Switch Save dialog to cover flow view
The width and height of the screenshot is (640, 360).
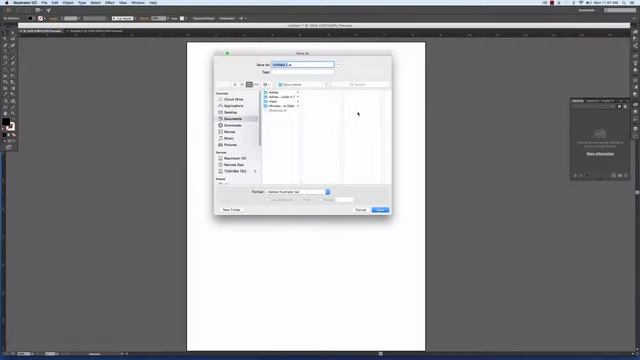[x=256, y=84]
